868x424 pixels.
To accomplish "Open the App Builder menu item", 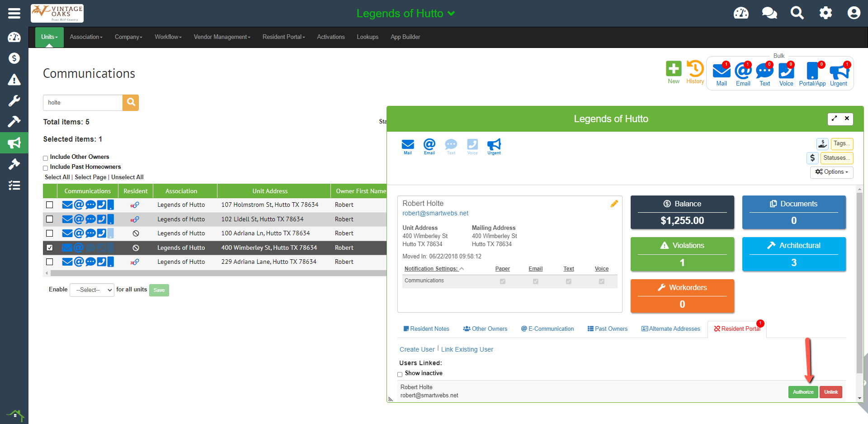I will point(405,37).
